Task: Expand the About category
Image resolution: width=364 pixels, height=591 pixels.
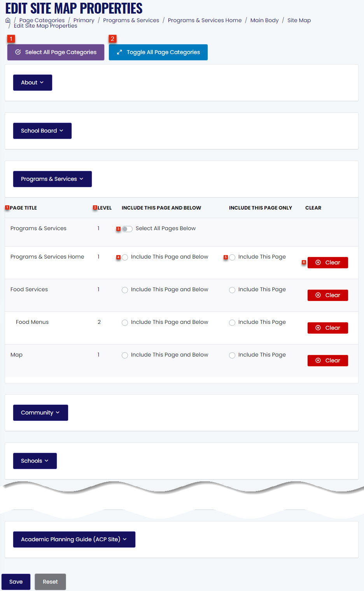Action: [x=33, y=82]
